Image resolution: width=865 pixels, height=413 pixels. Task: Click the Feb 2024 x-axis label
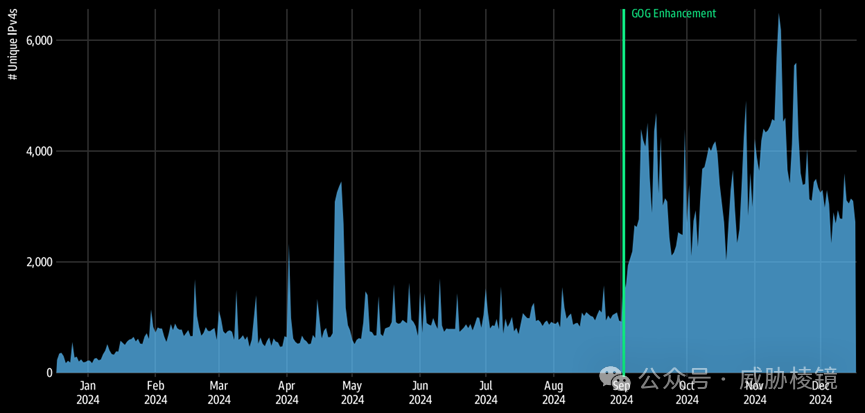click(x=155, y=392)
